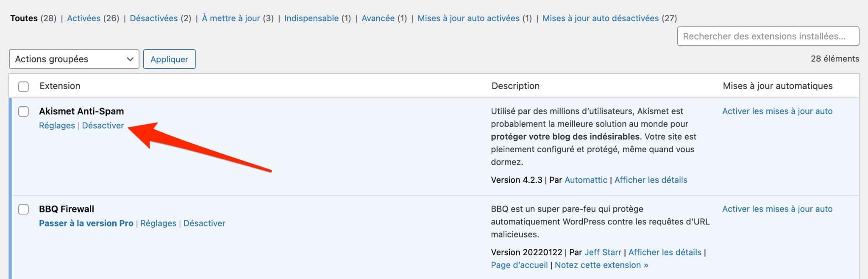This screenshot has width=868, height=279.
Task: Open the Automattic author link
Action: [x=586, y=180]
